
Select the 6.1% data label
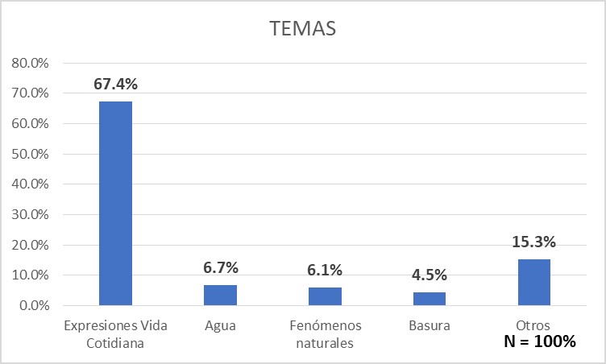[x=326, y=271]
